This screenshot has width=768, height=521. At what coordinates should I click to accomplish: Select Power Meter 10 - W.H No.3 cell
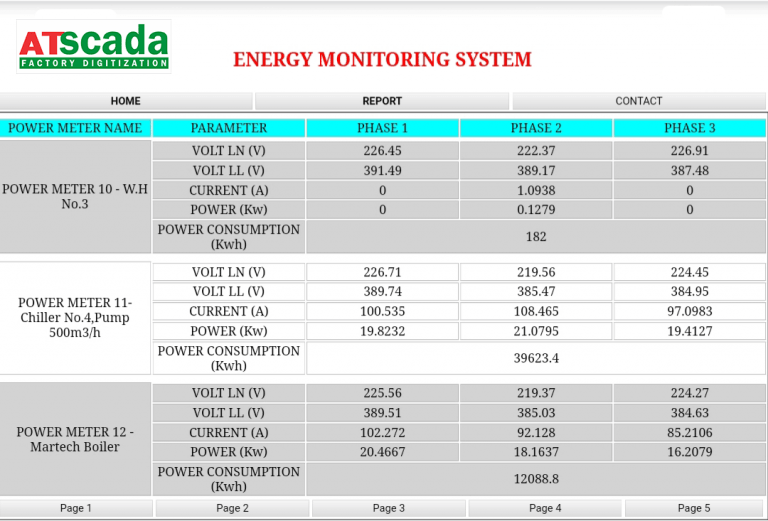click(76, 196)
